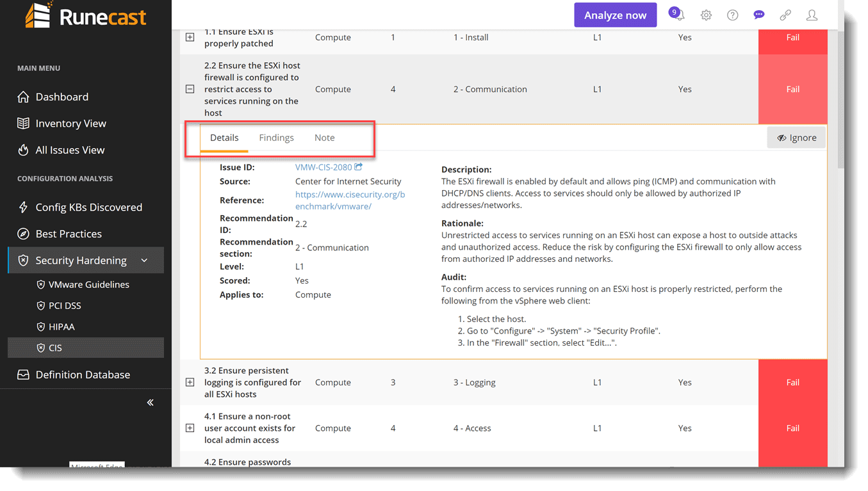Click the 'Audit:' heading in details

point(454,277)
